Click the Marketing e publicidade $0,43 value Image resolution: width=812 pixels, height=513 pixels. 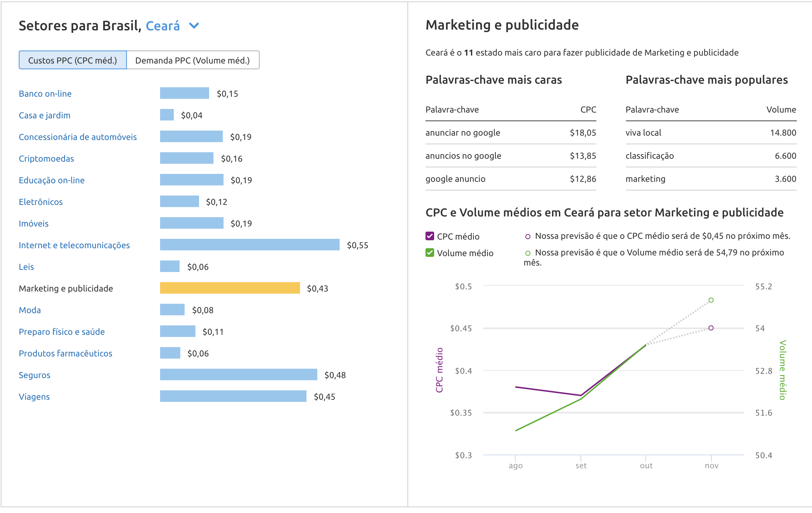318,289
